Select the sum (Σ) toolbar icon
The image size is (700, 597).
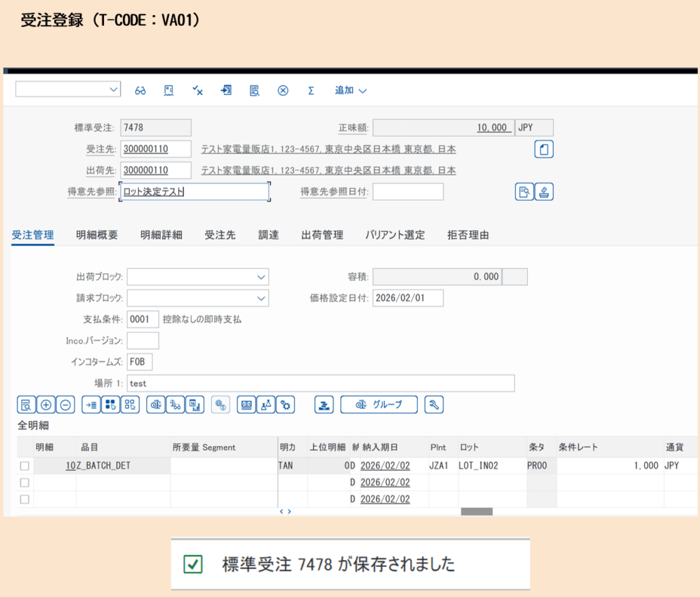pos(310,90)
